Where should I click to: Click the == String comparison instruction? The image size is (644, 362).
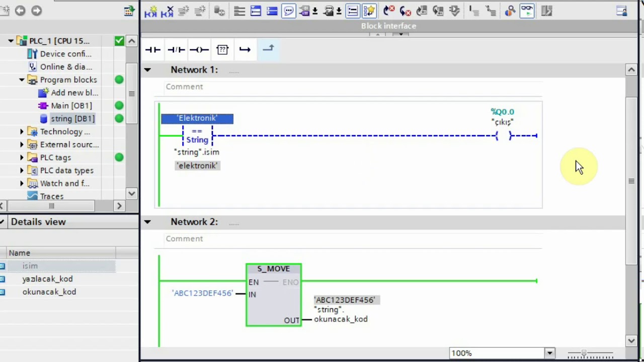coord(197,136)
